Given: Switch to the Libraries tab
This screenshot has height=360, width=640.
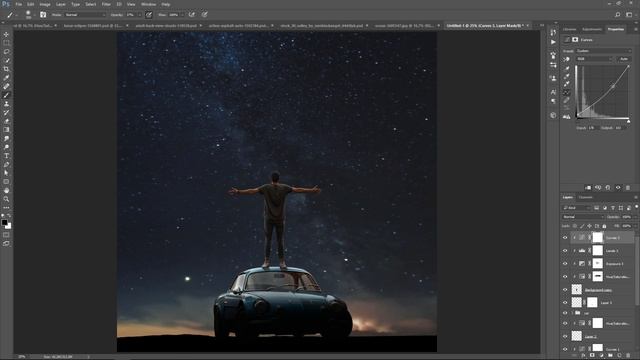Looking at the screenshot, I should pyautogui.click(x=570, y=29).
